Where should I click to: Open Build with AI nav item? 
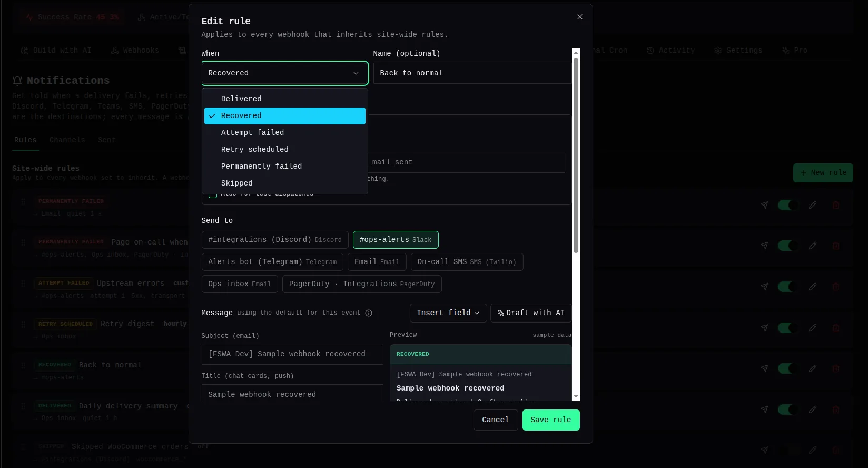point(56,51)
